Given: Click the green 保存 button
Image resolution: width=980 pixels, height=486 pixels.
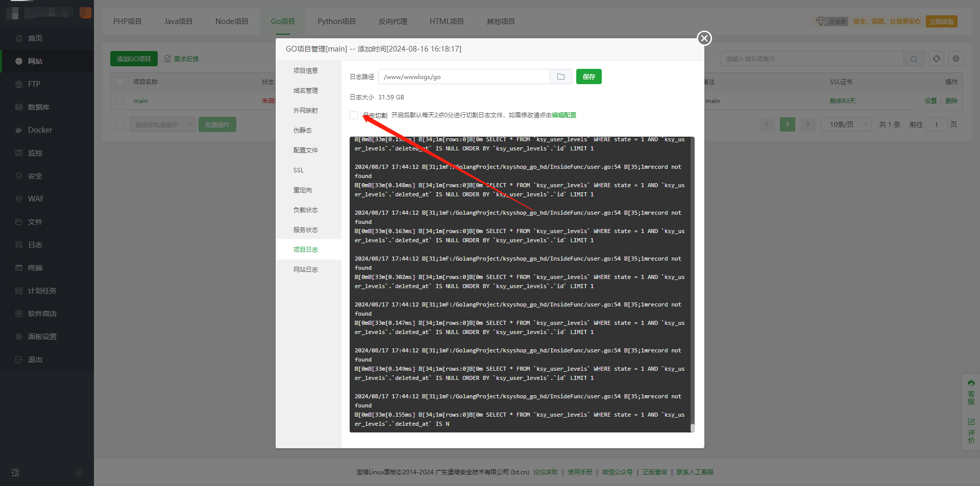Looking at the screenshot, I should [x=589, y=76].
